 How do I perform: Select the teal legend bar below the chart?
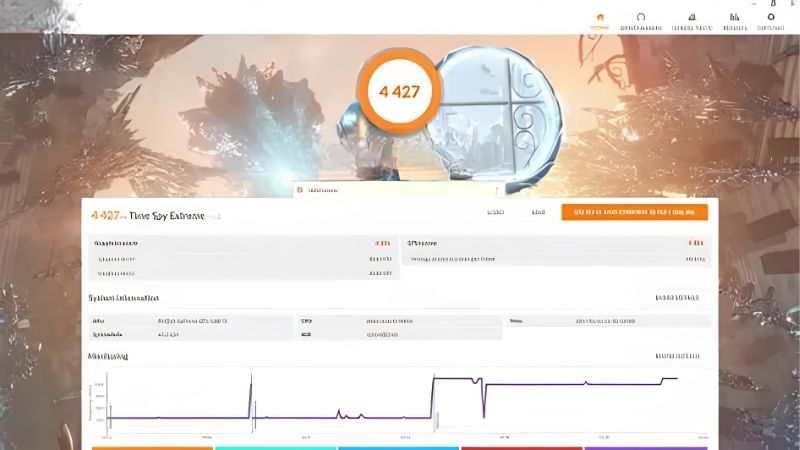click(276, 448)
